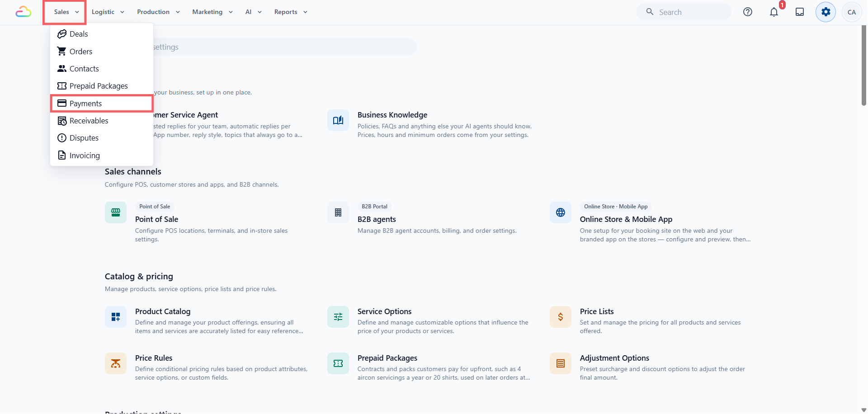Select Disputes from the Sales menu

(x=102, y=138)
